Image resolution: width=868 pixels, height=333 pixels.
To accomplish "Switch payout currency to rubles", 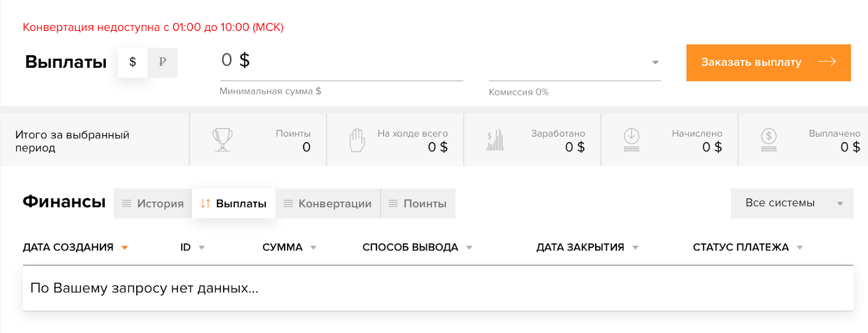I will point(162,62).
